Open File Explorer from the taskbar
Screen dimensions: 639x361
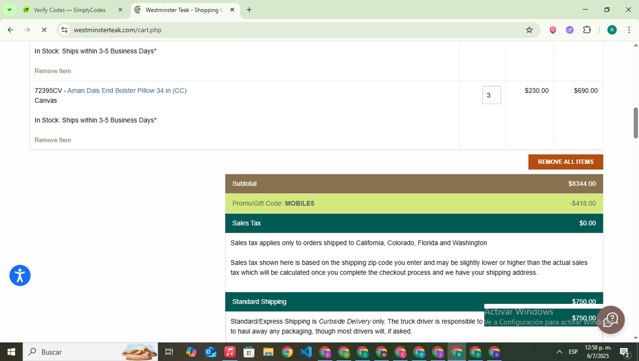[268, 352]
